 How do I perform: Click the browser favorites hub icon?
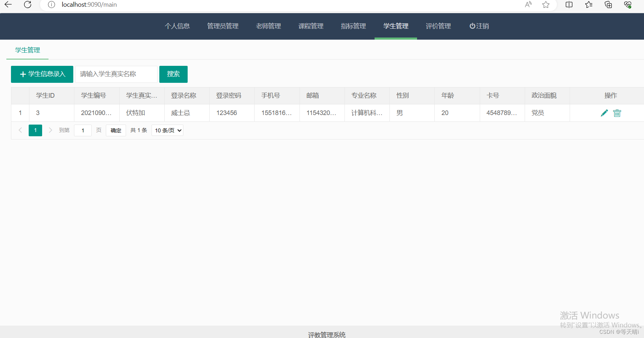[588, 5]
